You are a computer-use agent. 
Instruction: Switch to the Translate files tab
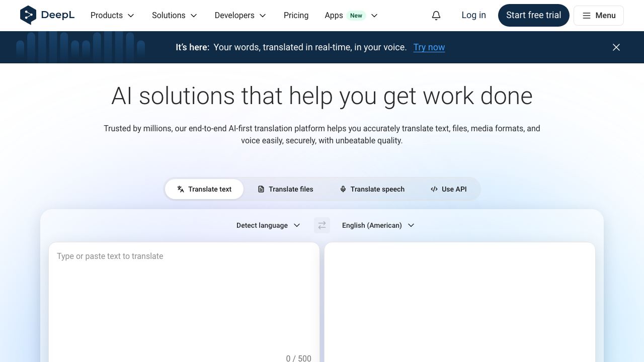[285, 189]
